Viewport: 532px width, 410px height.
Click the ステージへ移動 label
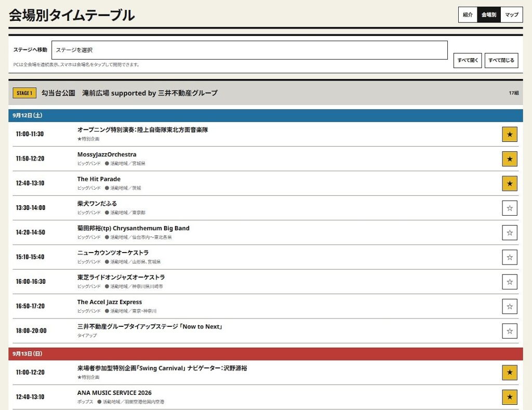tap(30, 50)
